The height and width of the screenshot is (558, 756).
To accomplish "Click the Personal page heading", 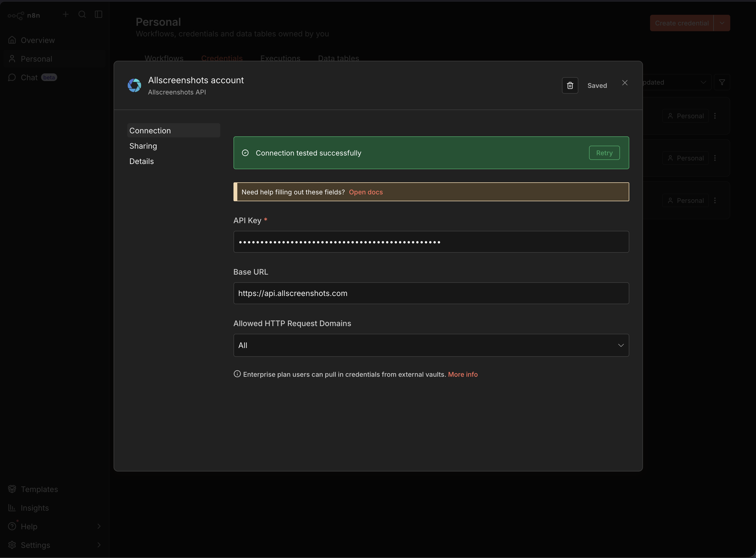I will [158, 22].
